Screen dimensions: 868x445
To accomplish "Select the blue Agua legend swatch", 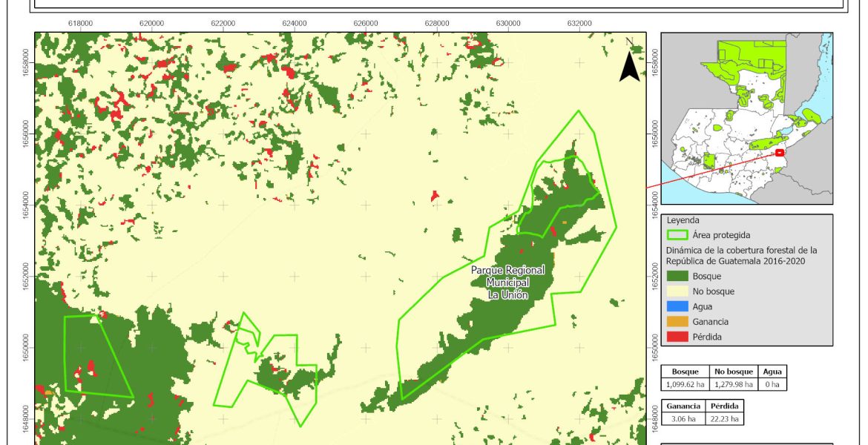I will coord(677,306).
